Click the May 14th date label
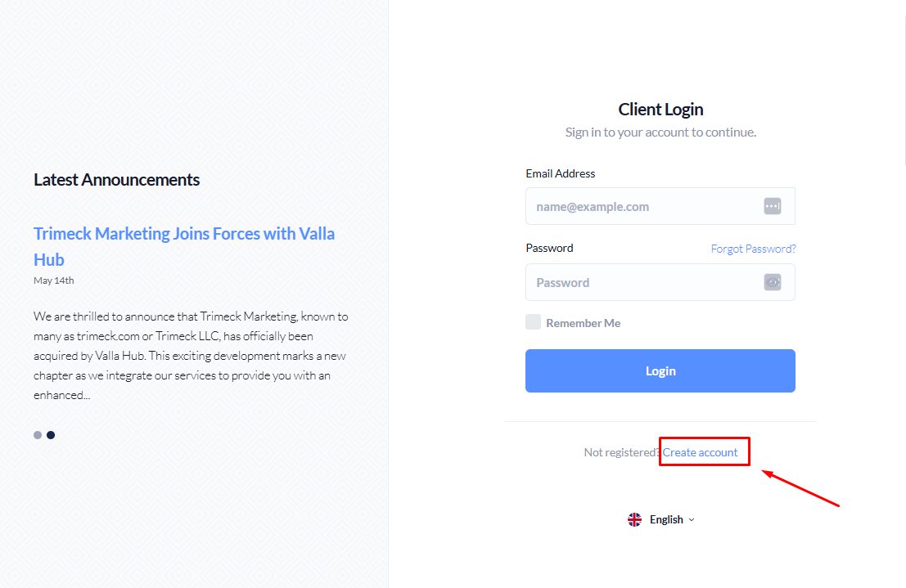 (x=53, y=280)
